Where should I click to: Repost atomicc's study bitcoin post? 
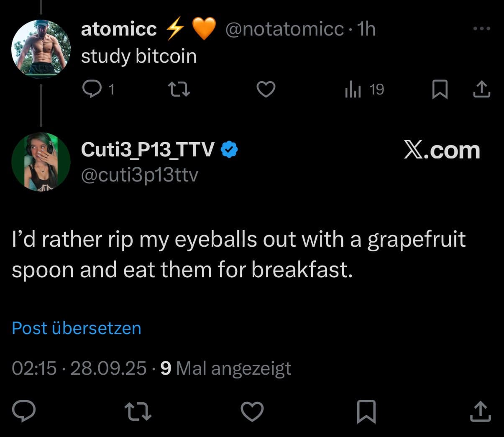(179, 89)
